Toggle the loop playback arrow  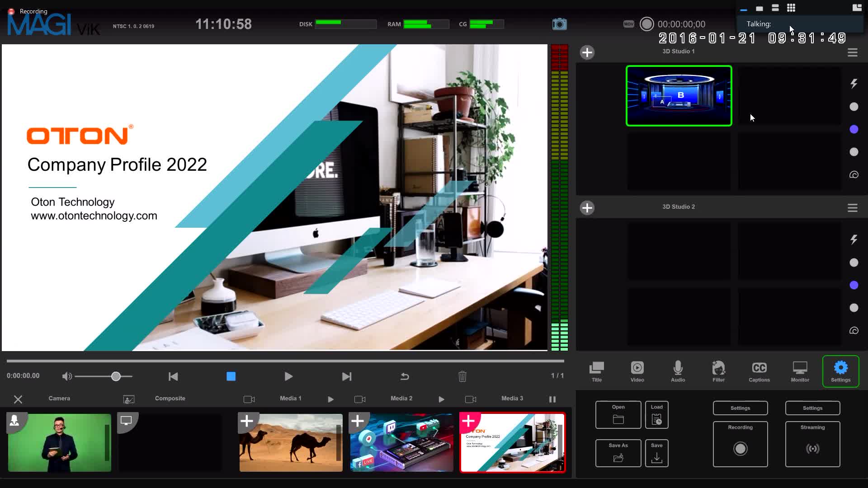tap(405, 376)
